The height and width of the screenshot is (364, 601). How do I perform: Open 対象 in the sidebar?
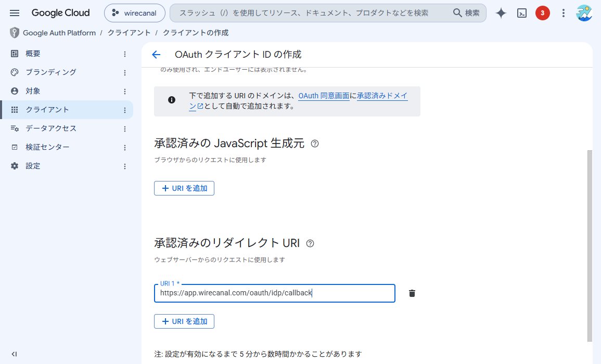coord(67,91)
